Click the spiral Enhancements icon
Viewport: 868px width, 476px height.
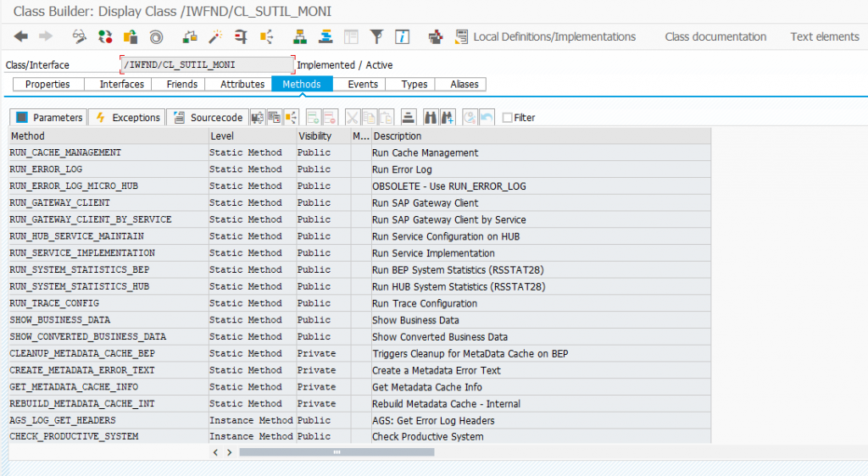(x=157, y=36)
